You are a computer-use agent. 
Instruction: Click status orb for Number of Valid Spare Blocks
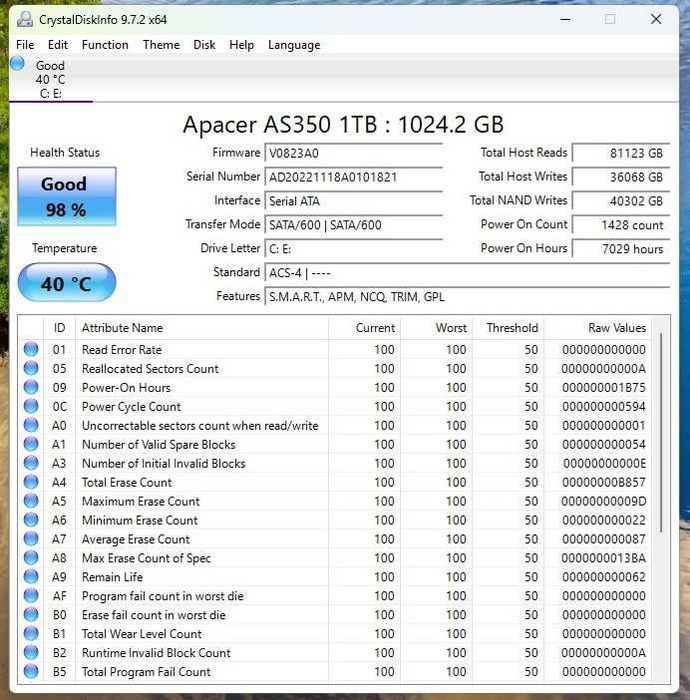pyautogui.click(x=31, y=444)
